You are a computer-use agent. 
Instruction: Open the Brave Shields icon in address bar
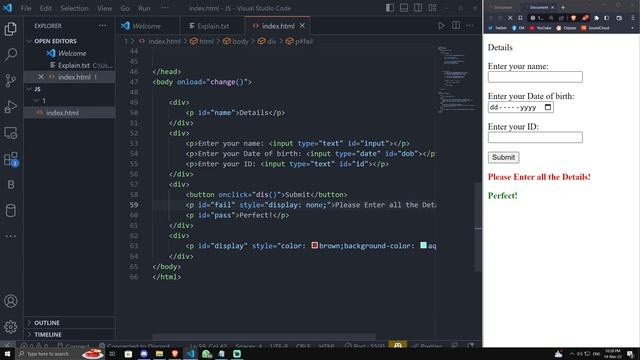(573, 18)
